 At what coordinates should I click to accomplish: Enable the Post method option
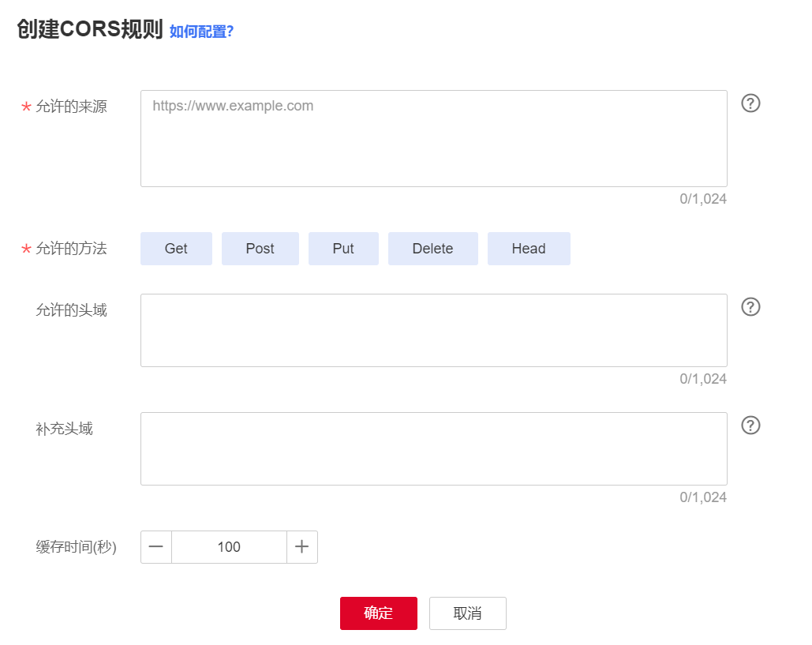[x=260, y=249]
